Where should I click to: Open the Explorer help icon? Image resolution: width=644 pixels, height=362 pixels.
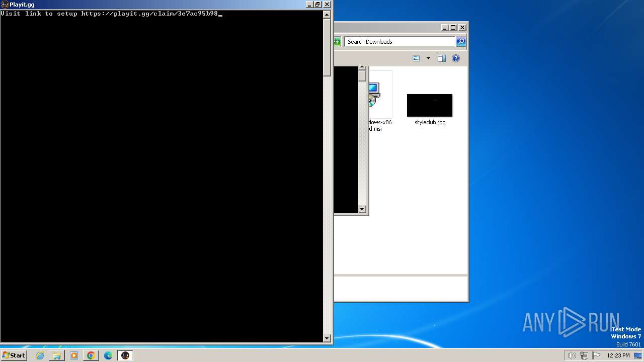click(456, 58)
